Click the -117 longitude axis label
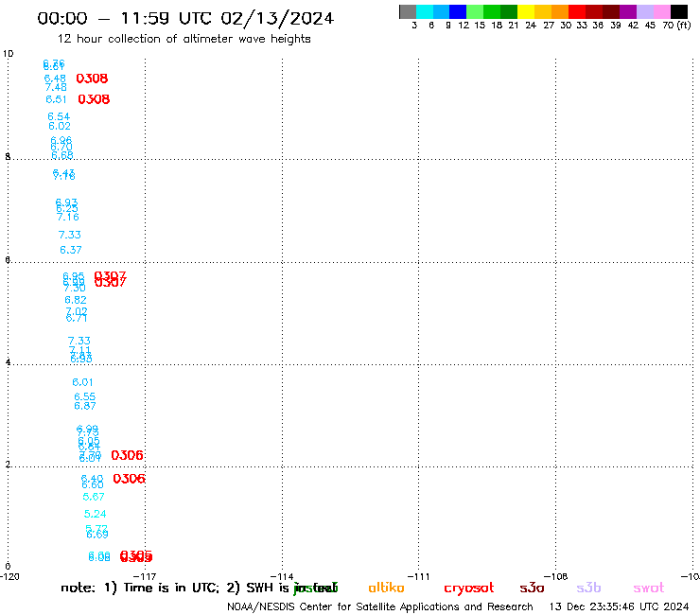Image resolution: width=700 pixels, height=615 pixels. pos(145,576)
